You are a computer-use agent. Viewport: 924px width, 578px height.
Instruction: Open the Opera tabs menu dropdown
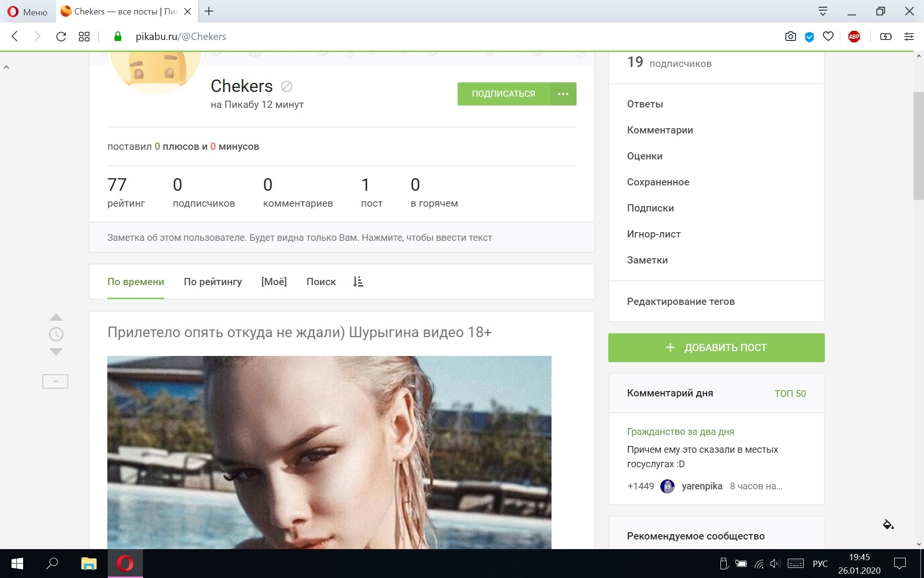(822, 12)
